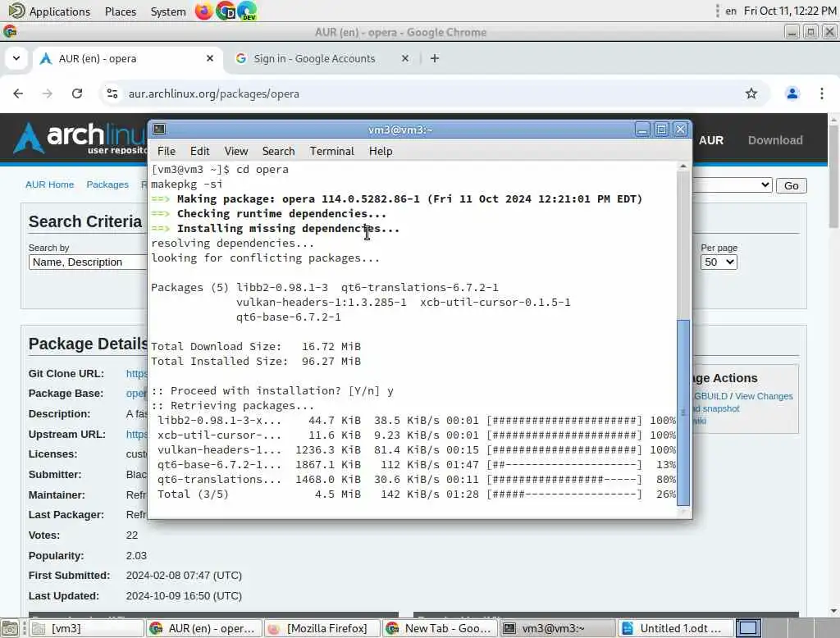This screenshot has height=638, width=840.
Task: Click the panel logo beside Applications
Action: (16, 11)
